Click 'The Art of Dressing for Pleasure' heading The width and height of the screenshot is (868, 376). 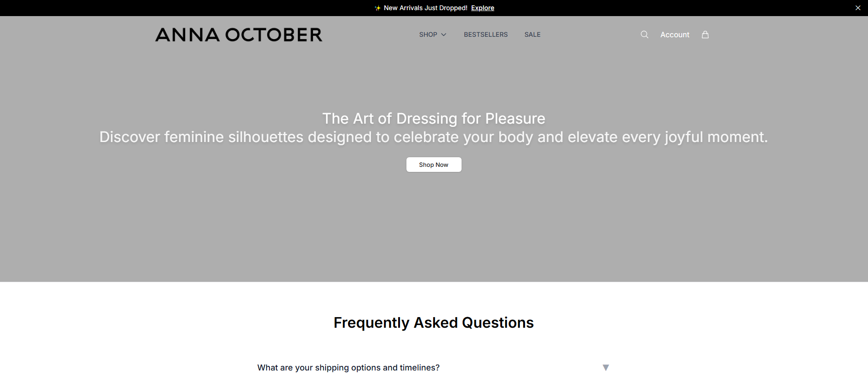coord(434,119)
